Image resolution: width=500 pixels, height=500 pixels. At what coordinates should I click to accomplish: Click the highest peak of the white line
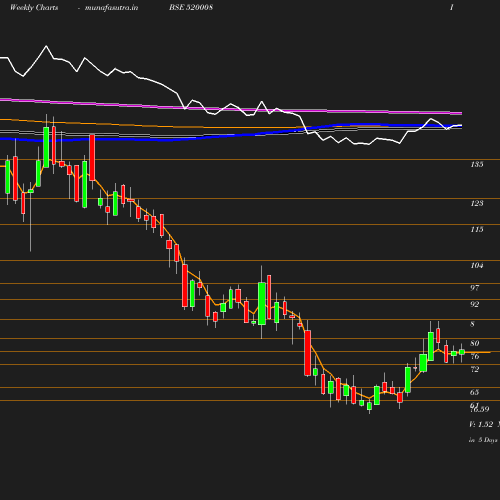46,46
